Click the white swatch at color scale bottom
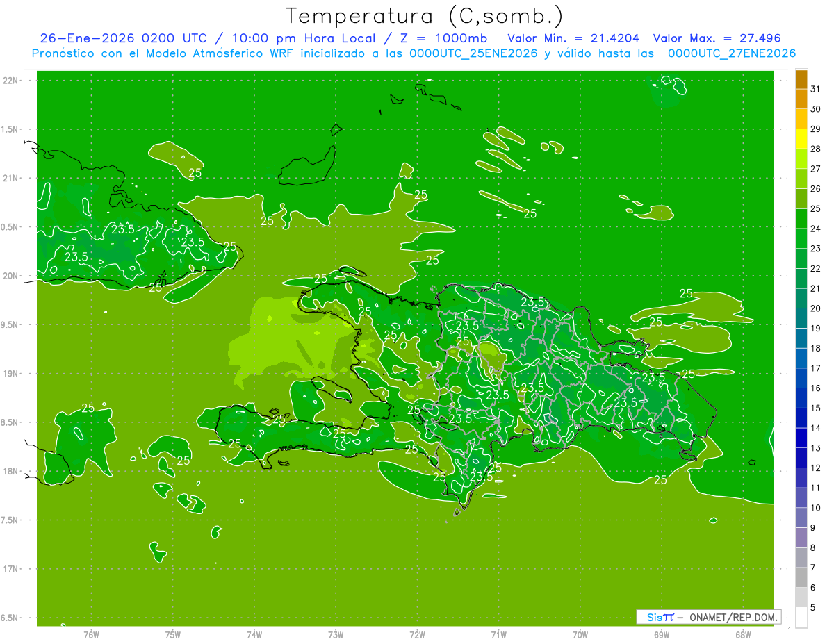 point(801,618)
